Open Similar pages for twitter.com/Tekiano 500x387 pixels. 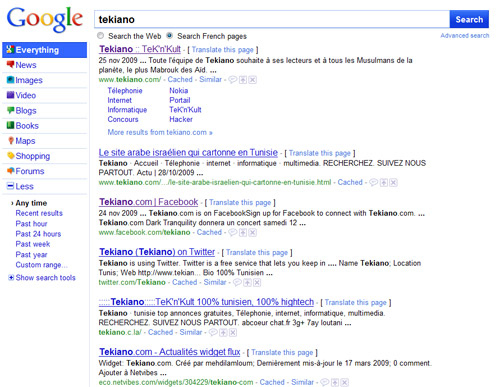215,283
